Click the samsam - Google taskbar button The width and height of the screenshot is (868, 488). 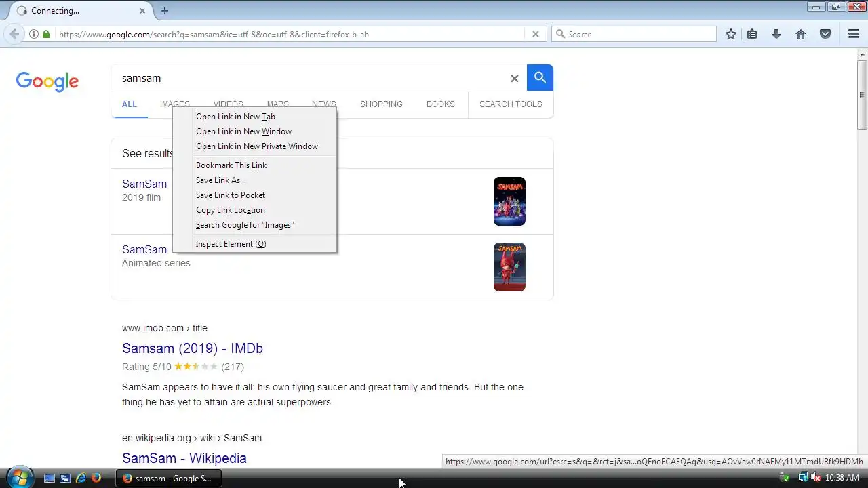click(168, 478)
